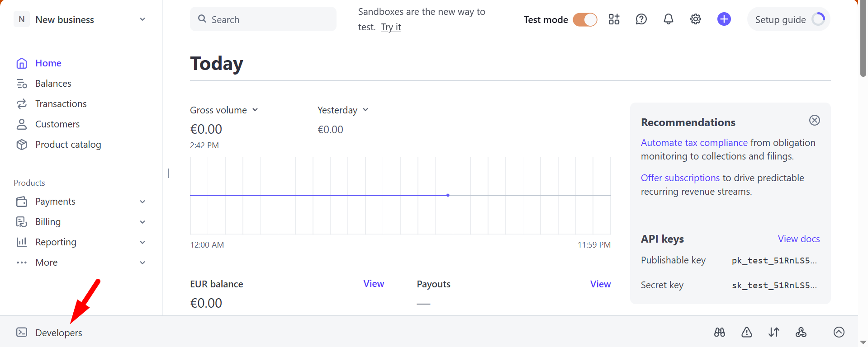Open the warning triangle errors icon

746,332
